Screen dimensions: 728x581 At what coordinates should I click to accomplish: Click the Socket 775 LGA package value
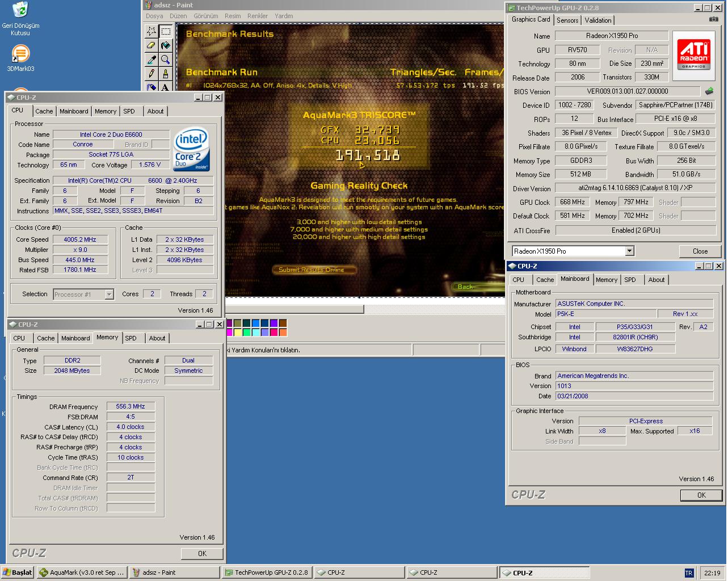tap(111, 154)
